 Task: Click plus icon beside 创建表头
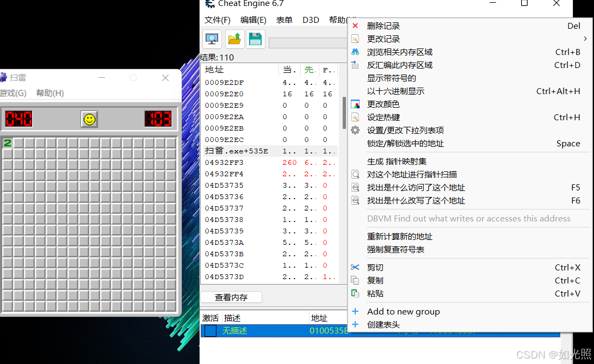(x=355, y=325)
